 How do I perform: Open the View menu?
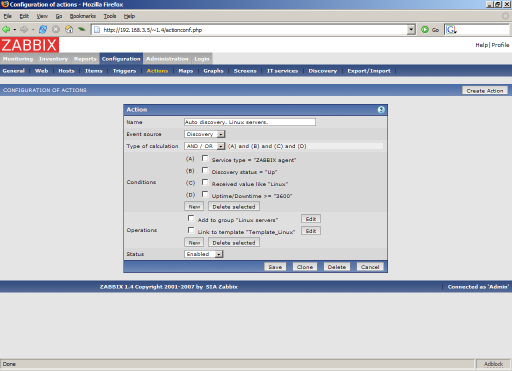click(x=42, y=16)
